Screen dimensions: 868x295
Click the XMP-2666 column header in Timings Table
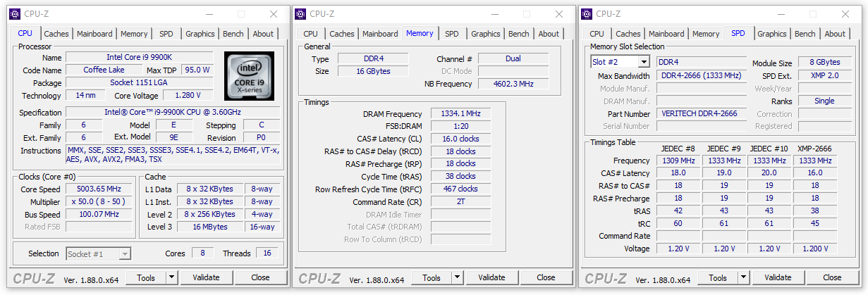click(814, 149)
